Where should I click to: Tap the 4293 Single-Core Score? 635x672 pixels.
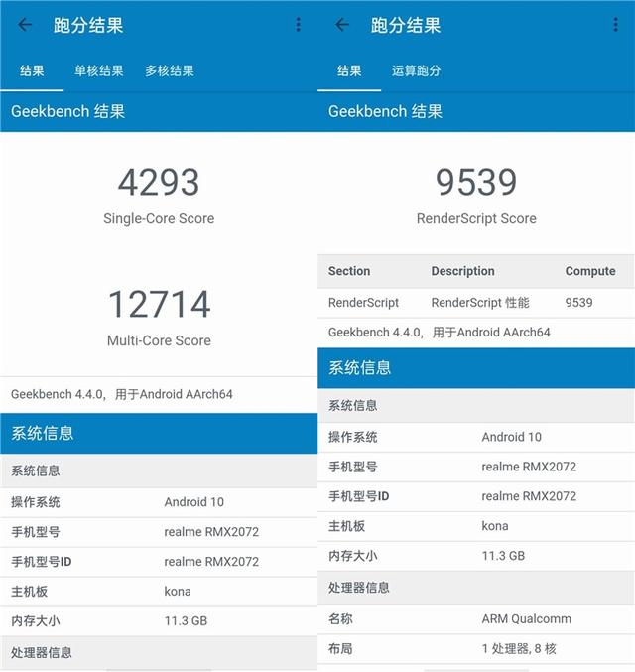[x=159, y=183]
